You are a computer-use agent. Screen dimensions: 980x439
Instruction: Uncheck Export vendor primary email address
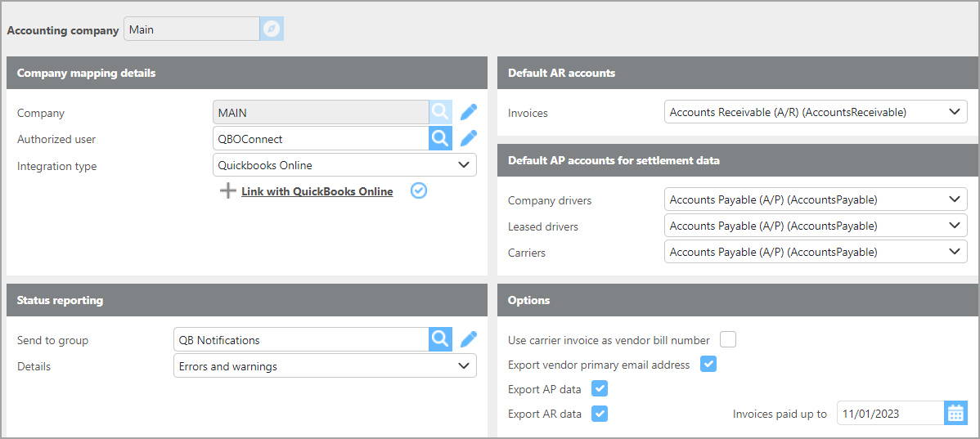pyautogui.click(x=708, y=365)
